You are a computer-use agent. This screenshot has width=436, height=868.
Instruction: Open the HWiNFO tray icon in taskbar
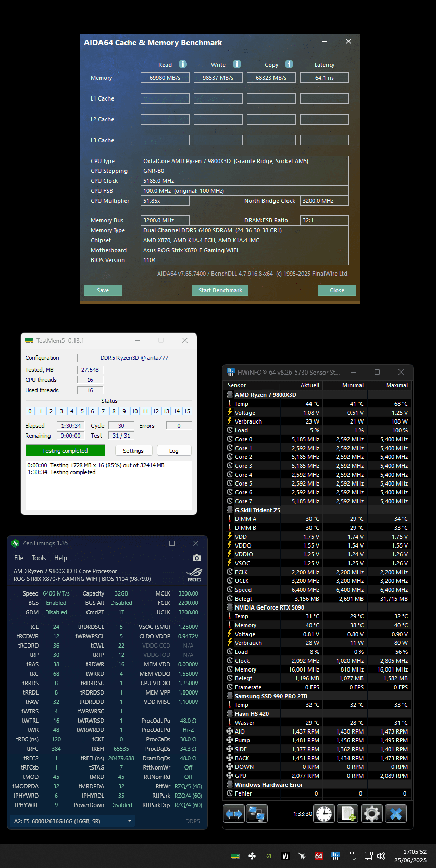click(x=335, y=855)
